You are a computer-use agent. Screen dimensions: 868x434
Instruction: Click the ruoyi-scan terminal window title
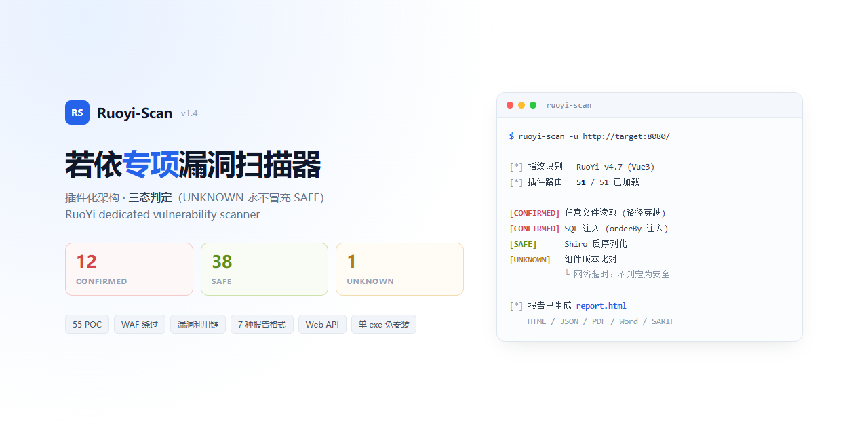tap(569, 105)
